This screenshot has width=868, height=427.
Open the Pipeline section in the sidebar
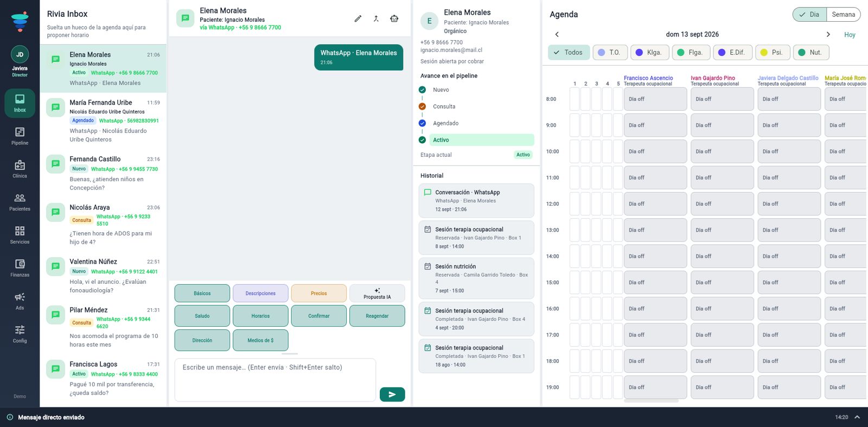[x=20, y=136]
